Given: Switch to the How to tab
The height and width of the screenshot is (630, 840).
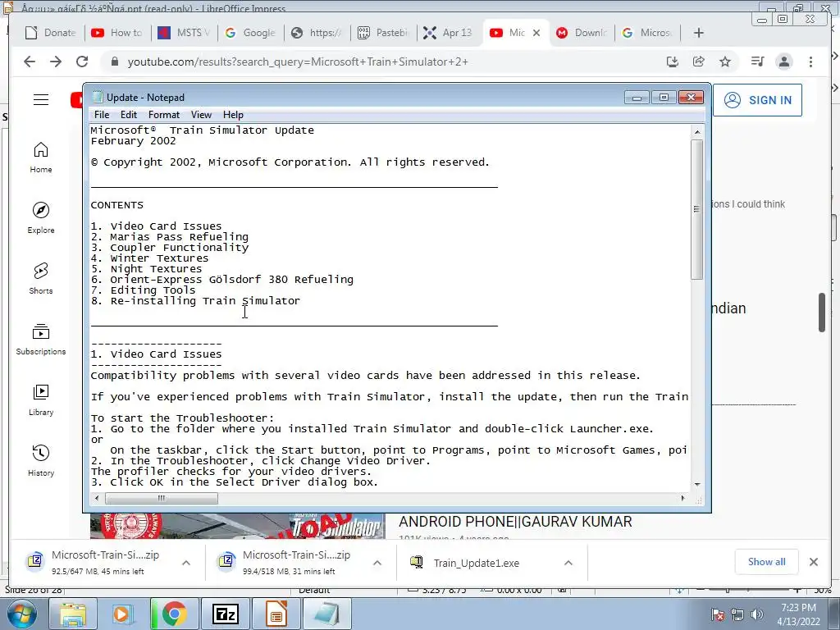Looking at the screenshot, I should [x=118, y=33].
